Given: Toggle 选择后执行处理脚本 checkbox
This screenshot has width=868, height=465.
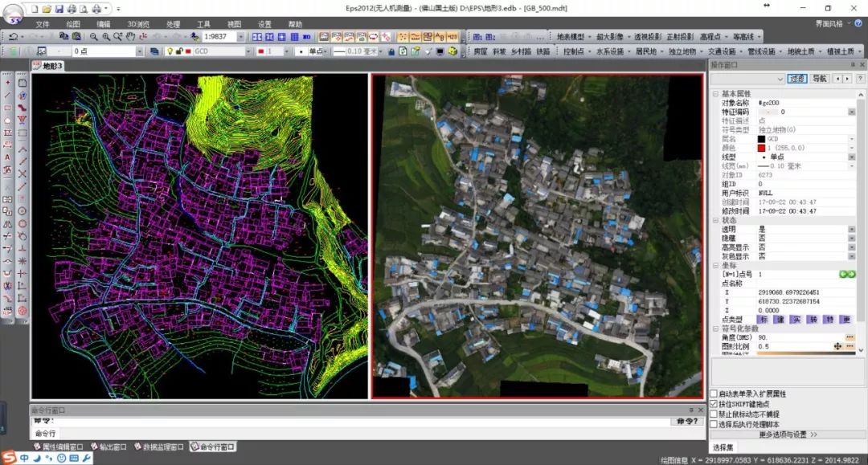Looking at the screenshot, I should pos(714,424).
